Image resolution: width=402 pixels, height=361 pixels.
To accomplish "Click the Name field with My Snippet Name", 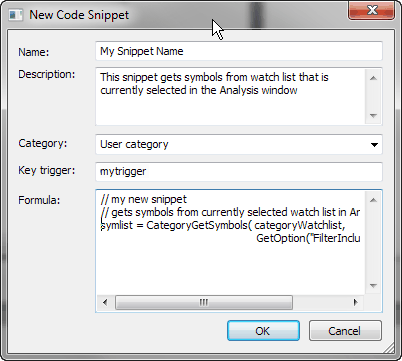I will 239,51.
